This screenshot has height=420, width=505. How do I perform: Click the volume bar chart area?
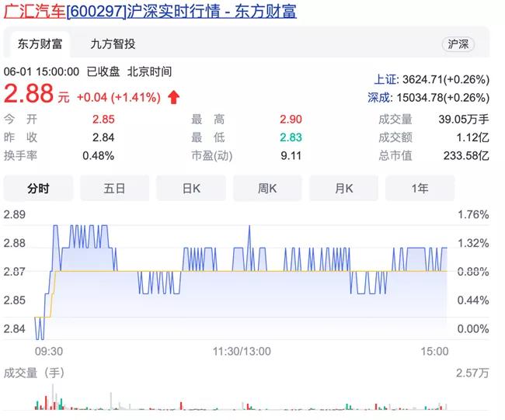(x=241, y=397)
